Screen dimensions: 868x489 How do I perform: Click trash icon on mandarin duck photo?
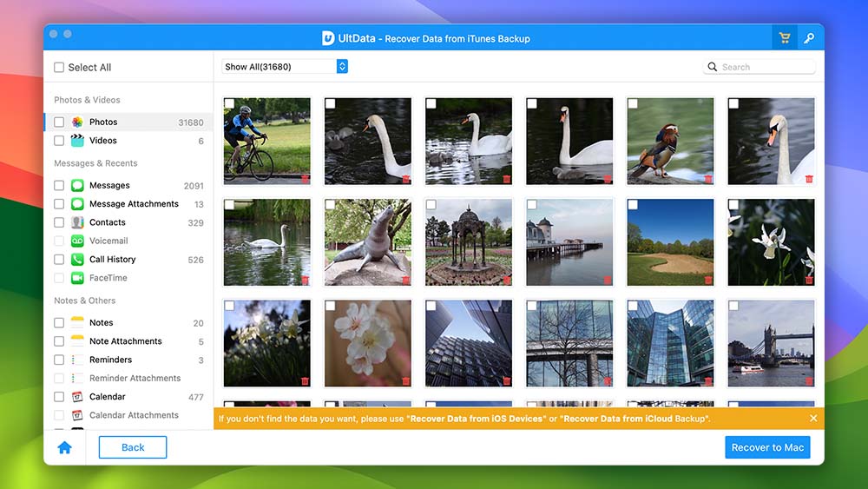pyautogui.click(x=708, y=179)
